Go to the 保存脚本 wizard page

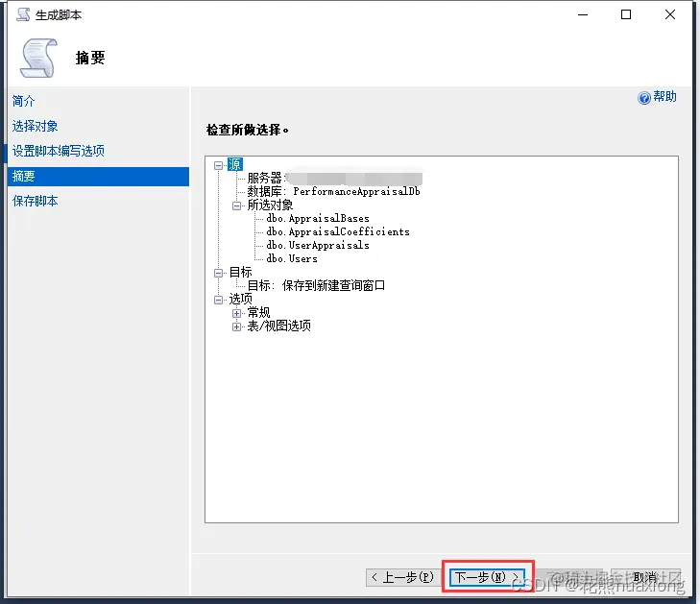36,201
